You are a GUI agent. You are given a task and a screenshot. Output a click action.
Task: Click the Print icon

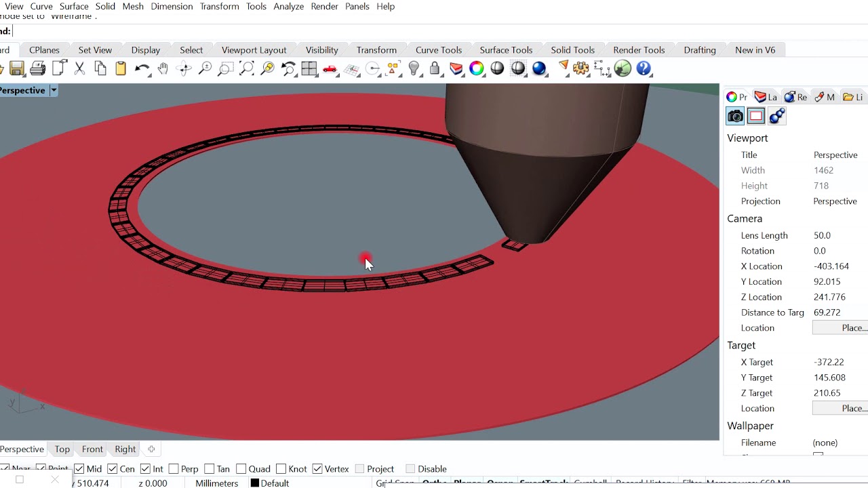[38, 68]
